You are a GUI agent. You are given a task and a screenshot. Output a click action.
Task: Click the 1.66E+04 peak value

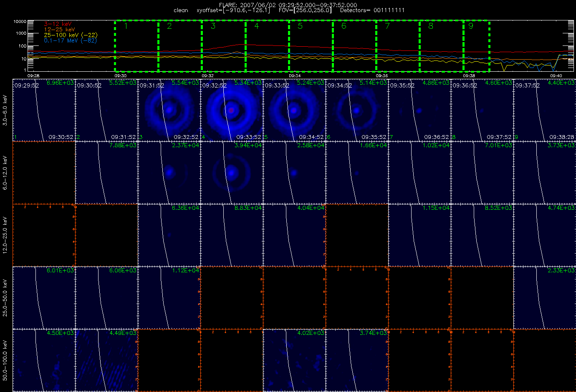tap(374, 145)
